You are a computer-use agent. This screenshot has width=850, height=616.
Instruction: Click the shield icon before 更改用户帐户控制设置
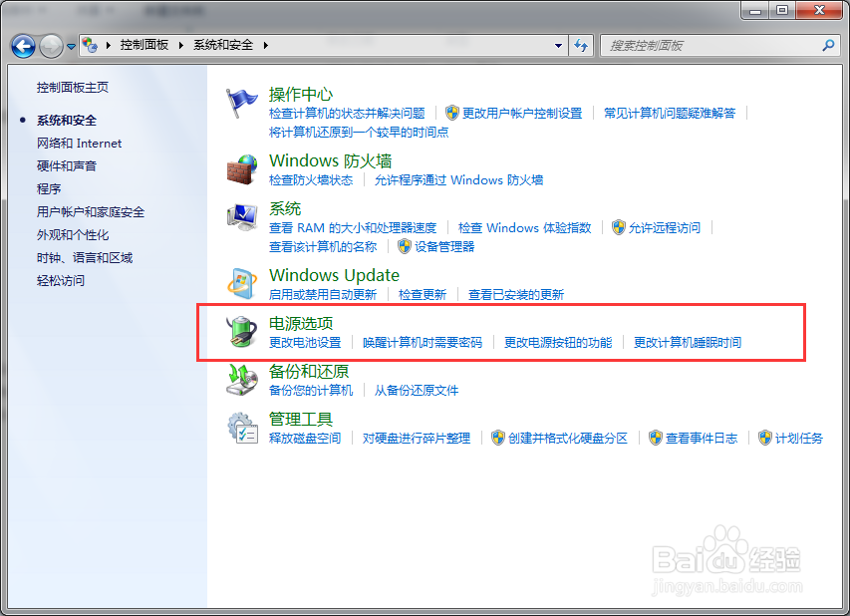click(452, 113)
